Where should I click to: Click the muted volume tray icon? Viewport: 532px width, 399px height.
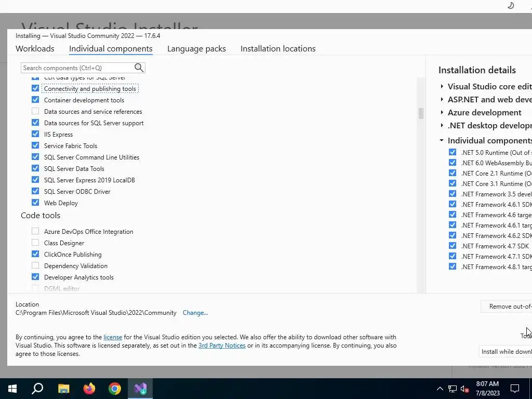coord(465,389)
